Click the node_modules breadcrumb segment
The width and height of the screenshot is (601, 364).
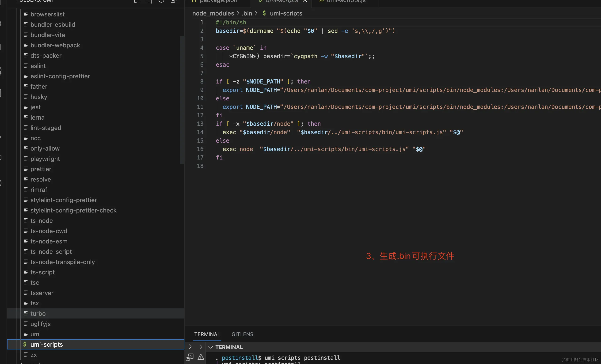click(x=213, y=13)
